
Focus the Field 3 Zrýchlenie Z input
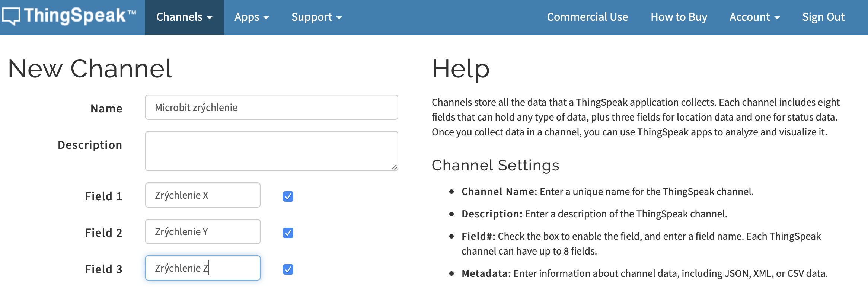pos(202,268)
